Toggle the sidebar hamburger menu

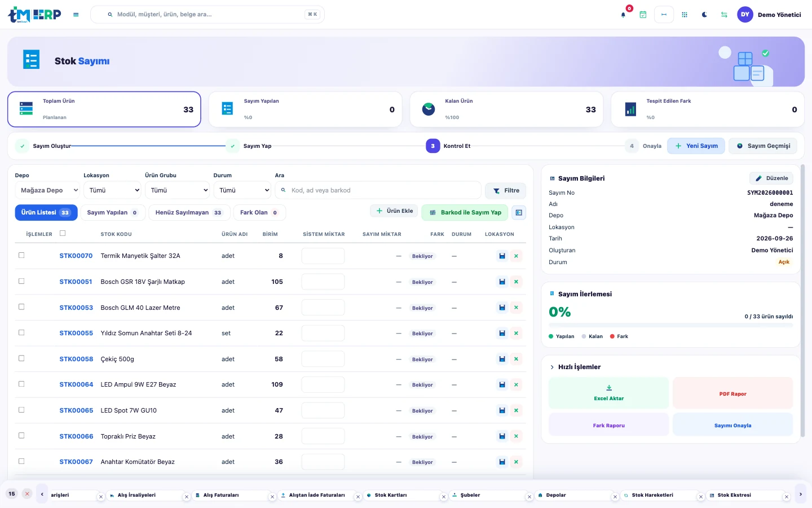tap(76, 15)
